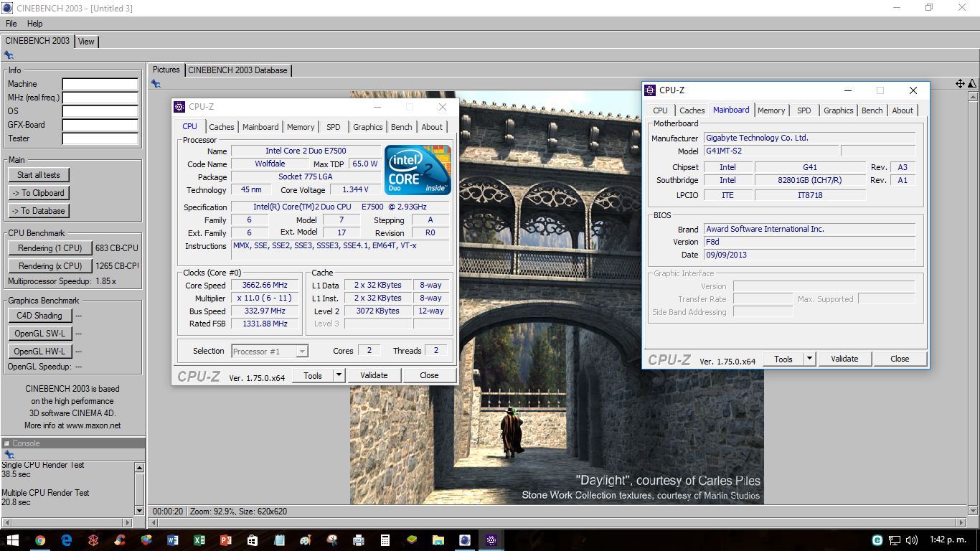Click the pin icon in Console panel
The image size is (980, 551).
pos(9,455)
